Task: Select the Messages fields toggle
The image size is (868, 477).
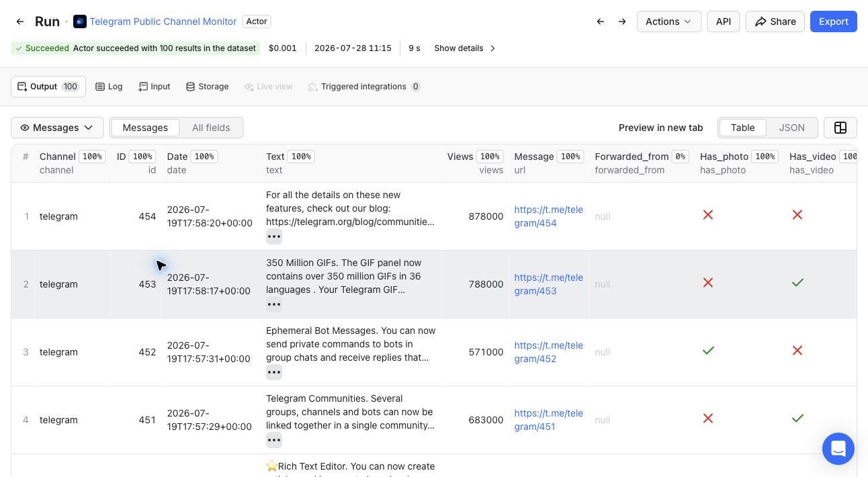Action: (x=145, y=128)
